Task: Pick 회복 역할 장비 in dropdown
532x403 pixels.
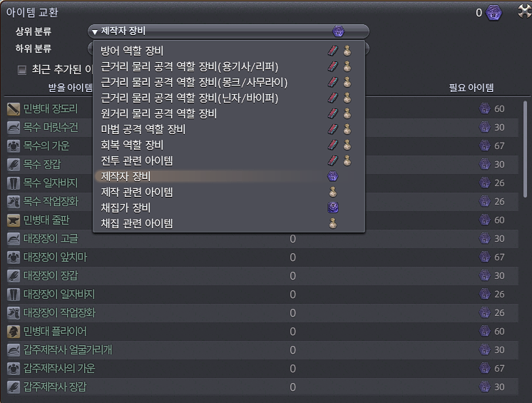Action: (x=228, y=145)
